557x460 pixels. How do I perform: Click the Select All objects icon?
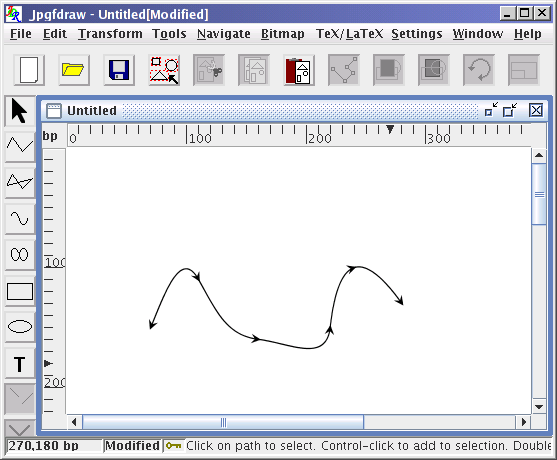click(x=164, y=70)
